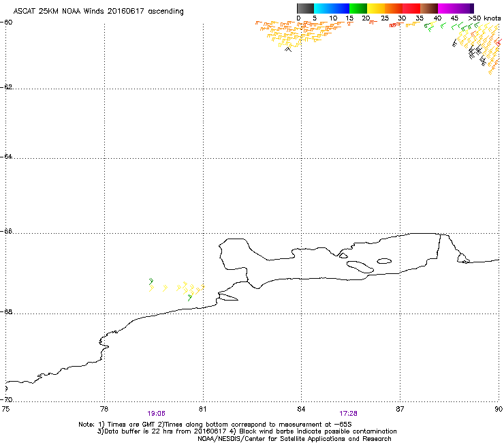
Task: Click the 78 longitude label
Action: 104,409
